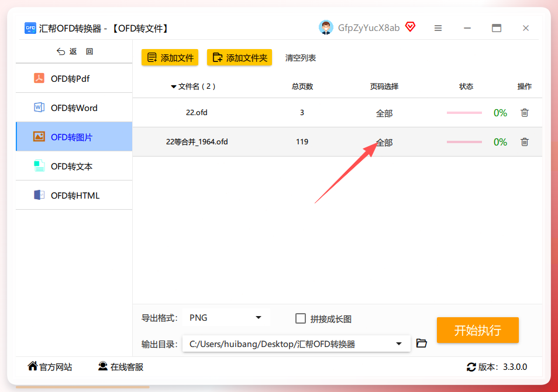
Task: Click the 返回 back button
Action: pos(74,51)
